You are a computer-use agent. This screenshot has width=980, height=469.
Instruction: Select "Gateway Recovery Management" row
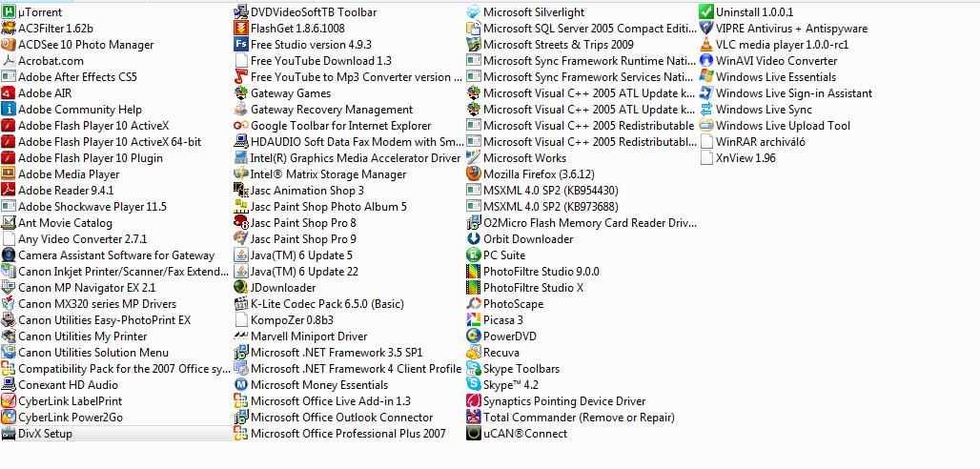pos(332,110)
